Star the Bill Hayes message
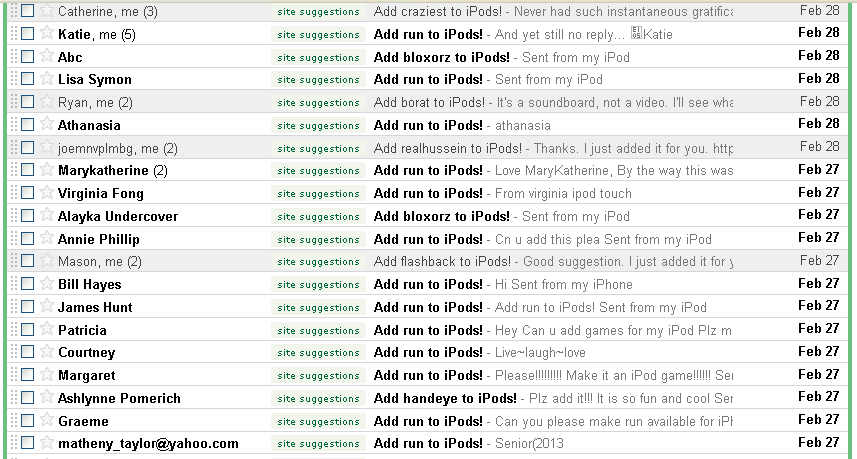Image resolution: width=857 pixels, height=459 pixels. pos(47,284)
